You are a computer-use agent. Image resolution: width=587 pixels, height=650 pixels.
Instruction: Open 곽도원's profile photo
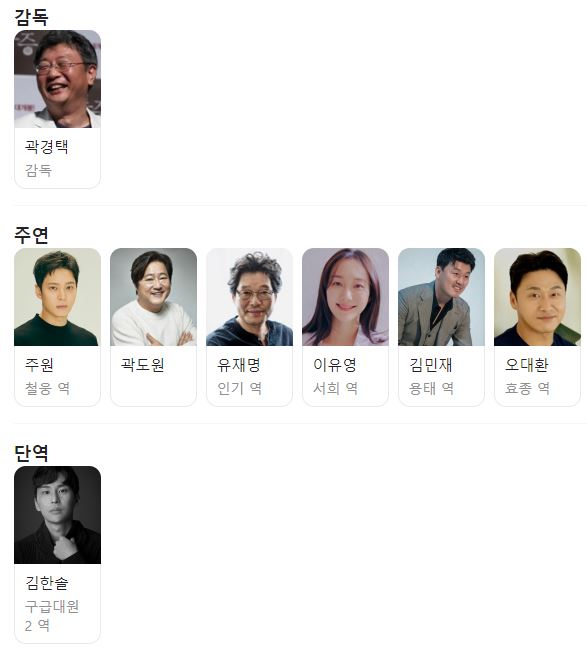(153, 297)
